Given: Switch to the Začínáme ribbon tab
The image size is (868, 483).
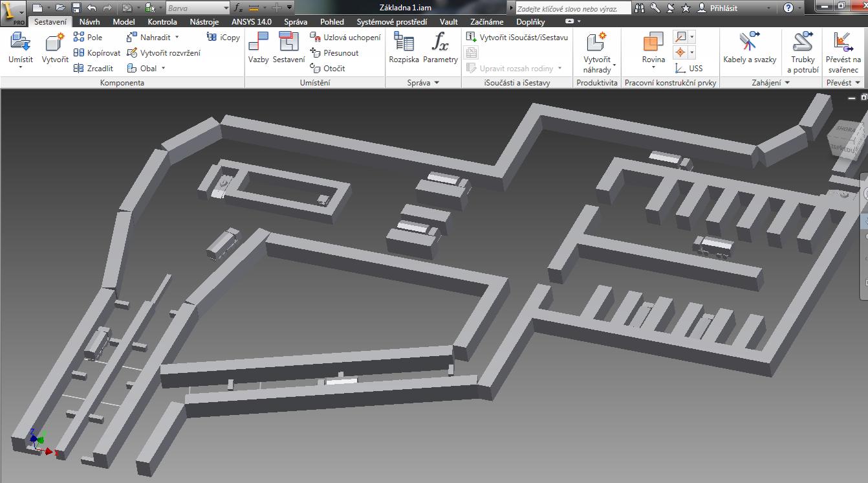Looking at the screenshot, I should pos(486,22).
